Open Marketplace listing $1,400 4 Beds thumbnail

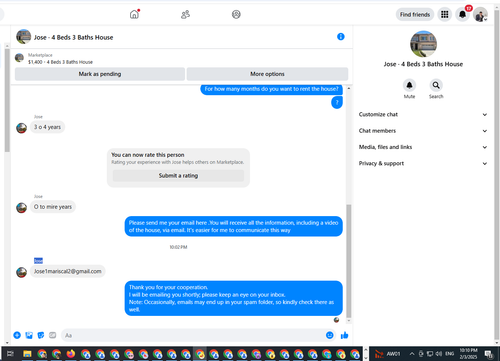[19, 58]
